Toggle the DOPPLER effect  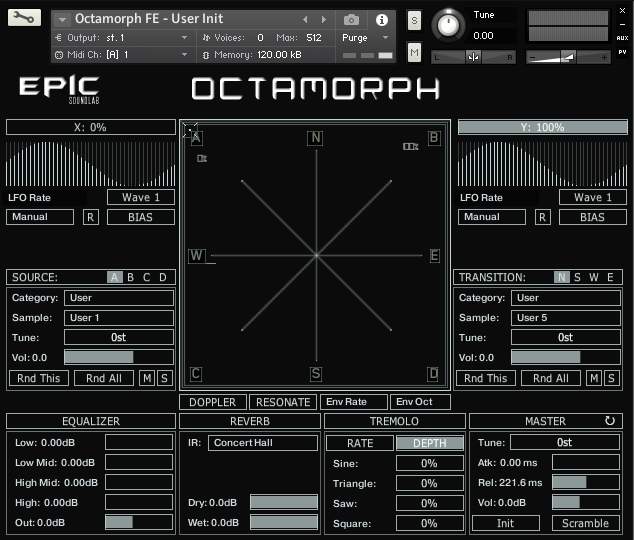[213, 402]
